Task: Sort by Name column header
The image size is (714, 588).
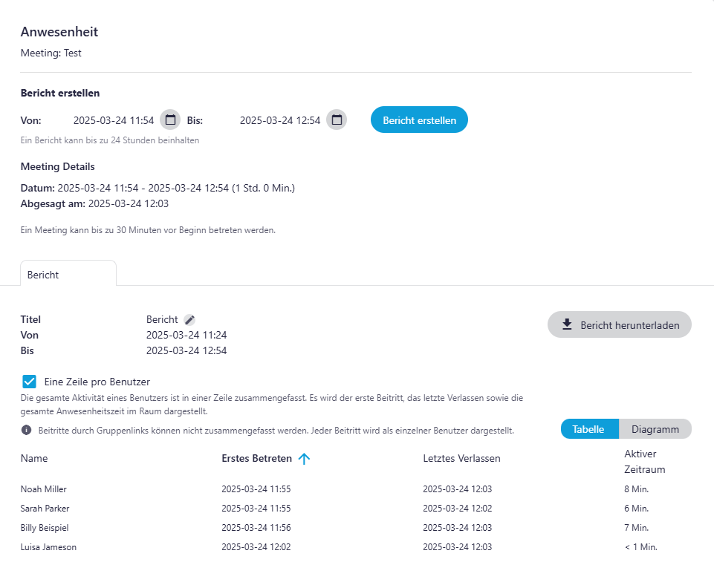Action: coord(34,459)
